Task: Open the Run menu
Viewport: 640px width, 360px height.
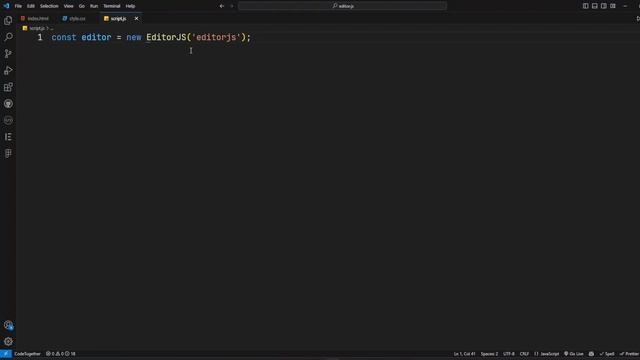Action: tap(94, 6)
